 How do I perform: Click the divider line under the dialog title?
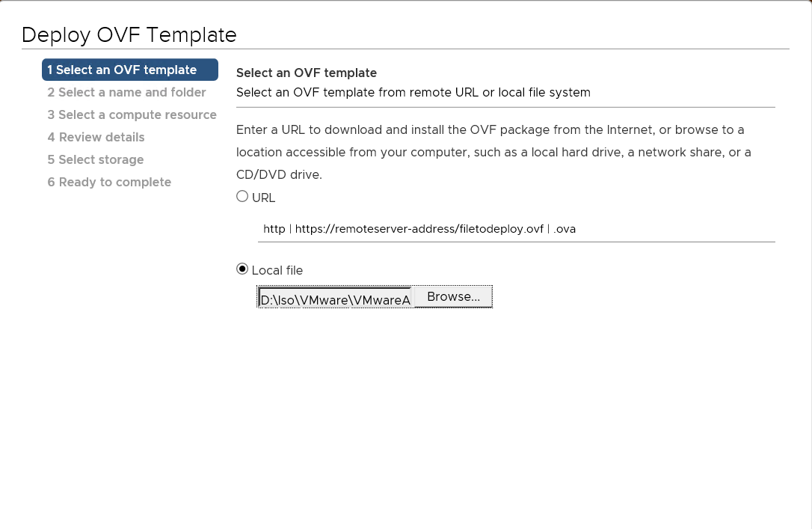pyautogui.click(x=405, y=49)
